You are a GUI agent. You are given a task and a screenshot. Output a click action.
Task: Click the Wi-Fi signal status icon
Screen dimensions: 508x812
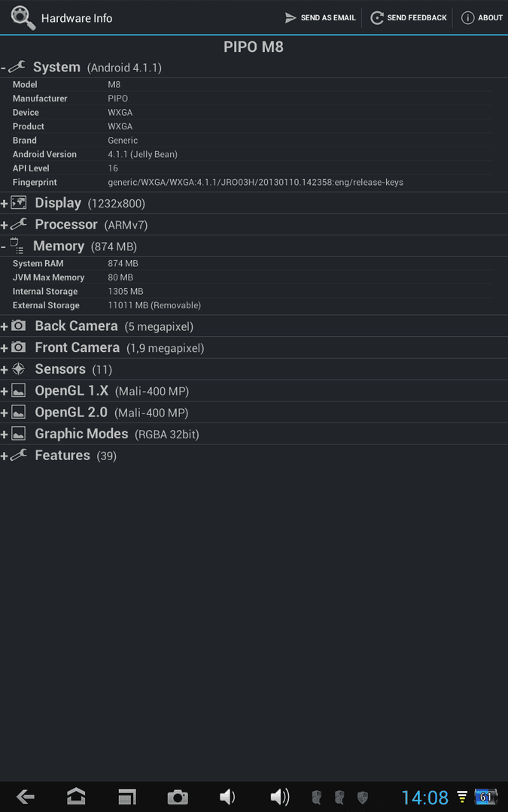(462, 797)
